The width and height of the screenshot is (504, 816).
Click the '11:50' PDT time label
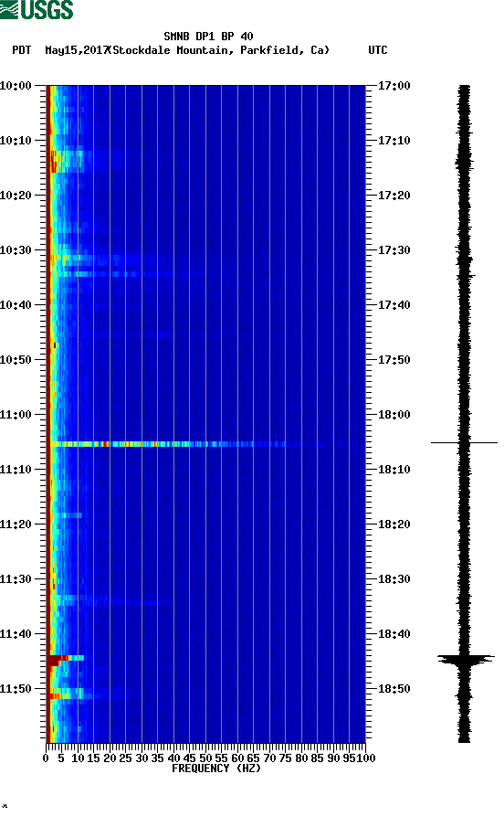pos(16,688)
